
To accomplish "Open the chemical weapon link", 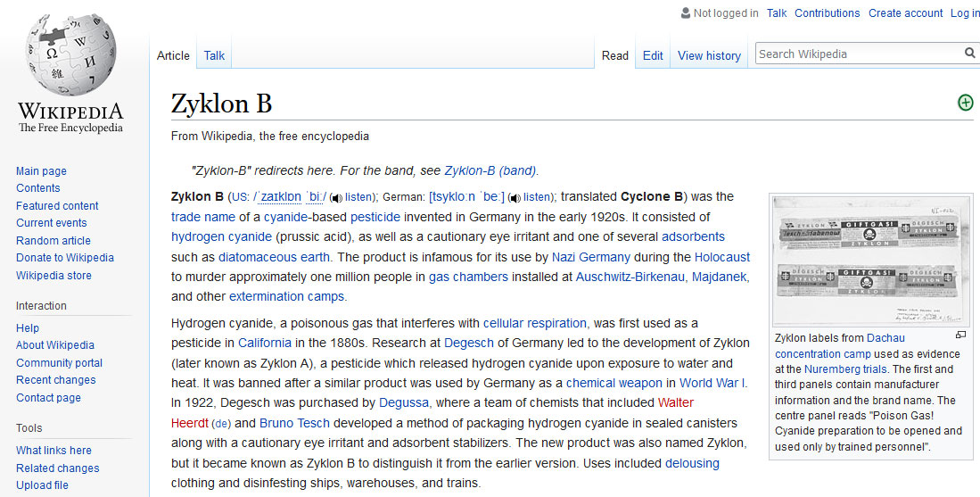I will [614, 383].
